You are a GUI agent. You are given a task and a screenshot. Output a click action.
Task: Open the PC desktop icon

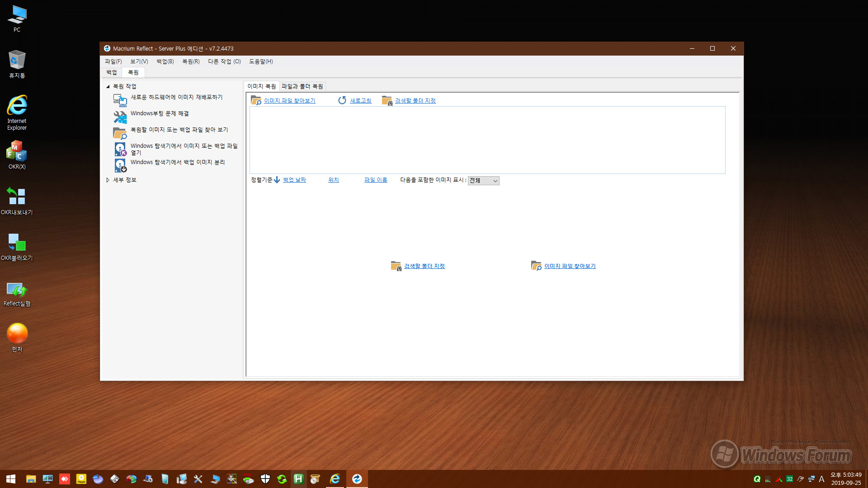(17, 19)
